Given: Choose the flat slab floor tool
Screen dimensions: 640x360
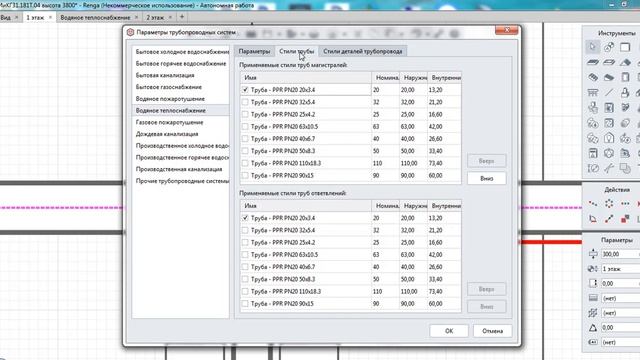Looking at the screenshot, I should click(x=593, y=62).
